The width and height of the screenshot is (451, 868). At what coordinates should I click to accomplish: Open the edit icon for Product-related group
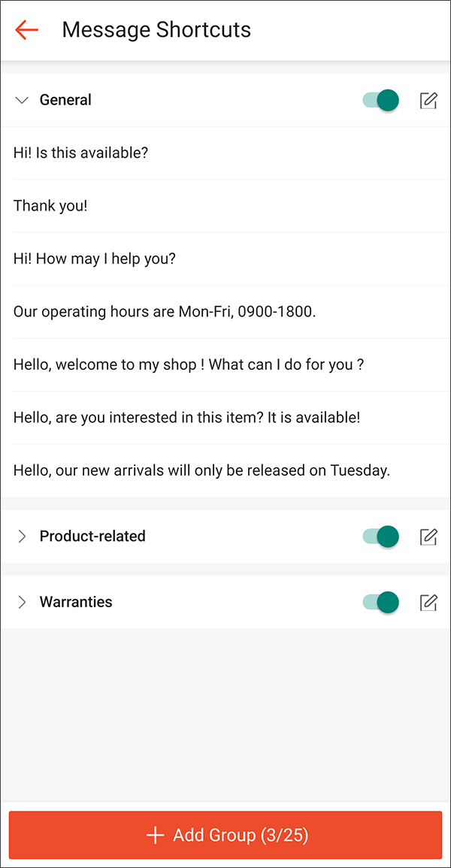pos(428,537)
